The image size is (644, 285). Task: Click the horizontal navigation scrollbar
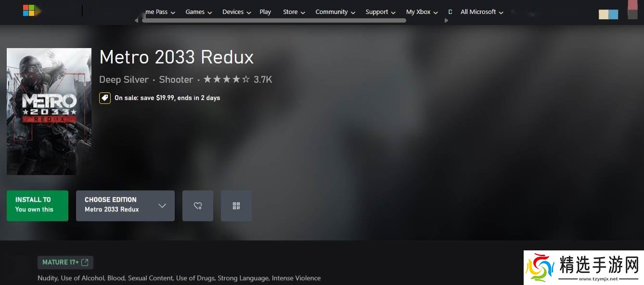[273, 21]
